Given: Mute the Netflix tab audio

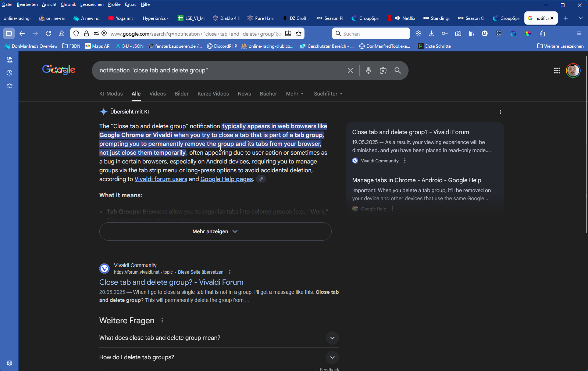Looking at the screenshot, I should [x=398, y=18].
